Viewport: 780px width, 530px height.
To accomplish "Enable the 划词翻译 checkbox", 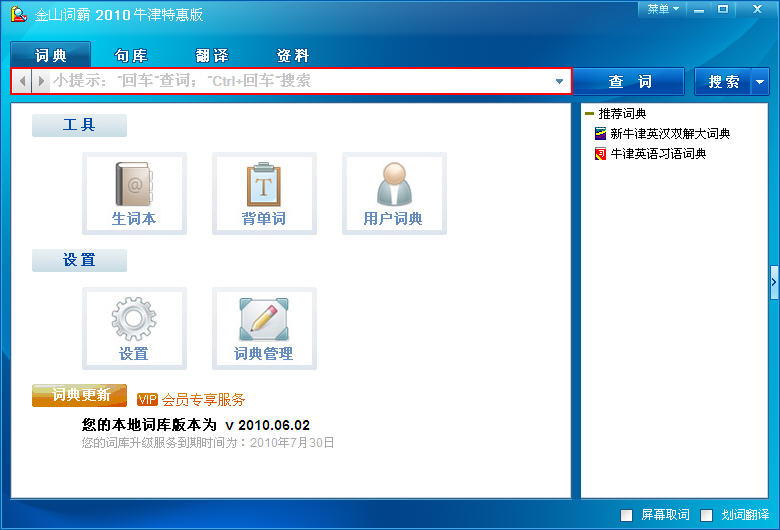I will 706,515.
